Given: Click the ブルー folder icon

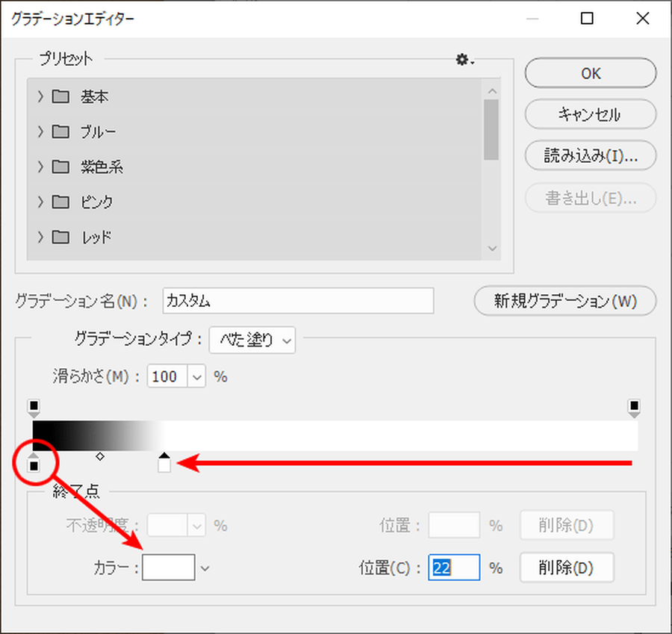Looking at the screenshot, I should tap(60, 131).
